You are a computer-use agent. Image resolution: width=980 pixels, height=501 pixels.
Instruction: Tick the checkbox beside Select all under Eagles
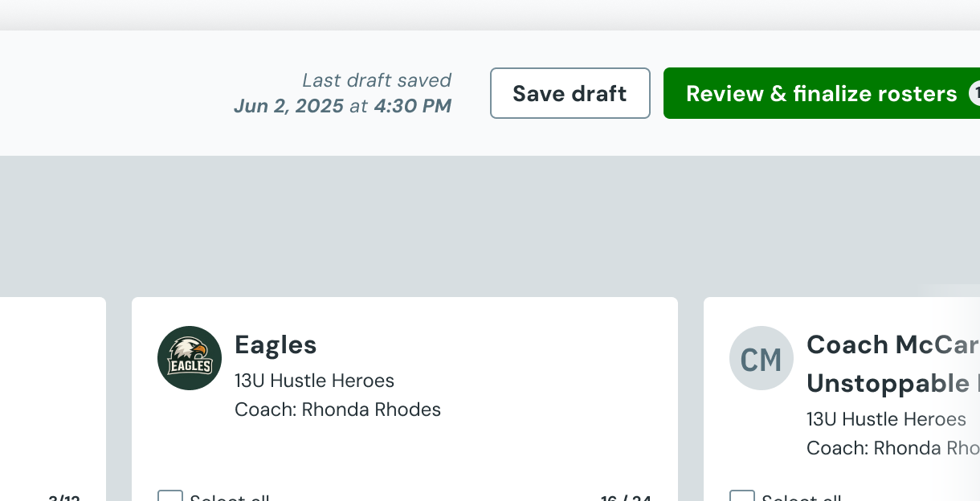click(169, 498)
